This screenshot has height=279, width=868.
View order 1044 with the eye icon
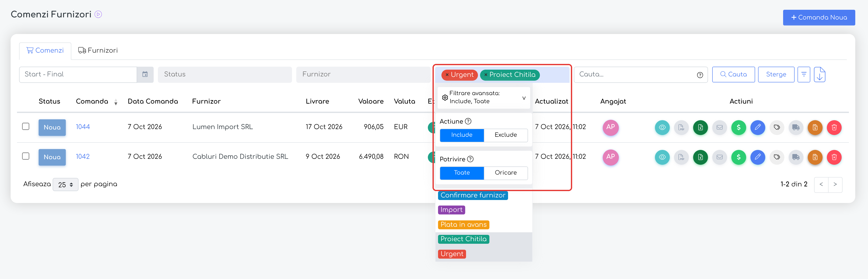(662, 127)
